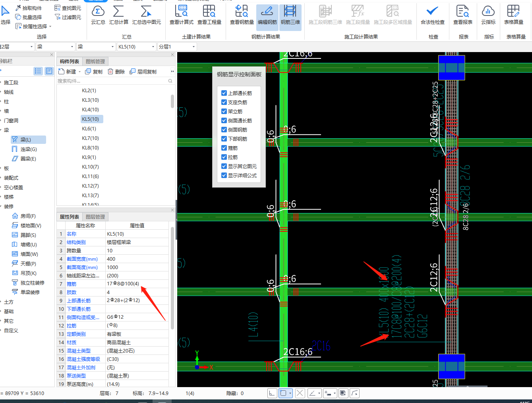Uncheck 拉筋 checkbox in rebar panel
This screenshot has width=532, height=403.
(x=224, y=157)
